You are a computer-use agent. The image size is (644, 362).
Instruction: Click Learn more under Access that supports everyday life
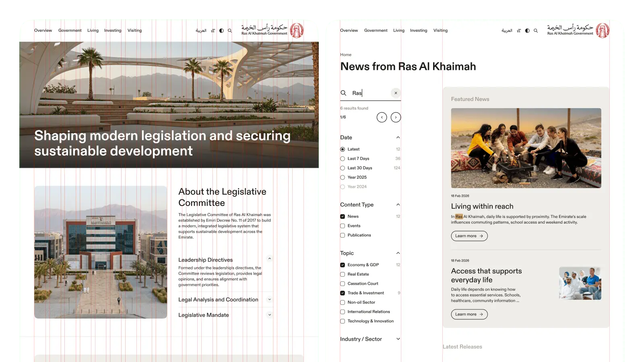point(469,315)
